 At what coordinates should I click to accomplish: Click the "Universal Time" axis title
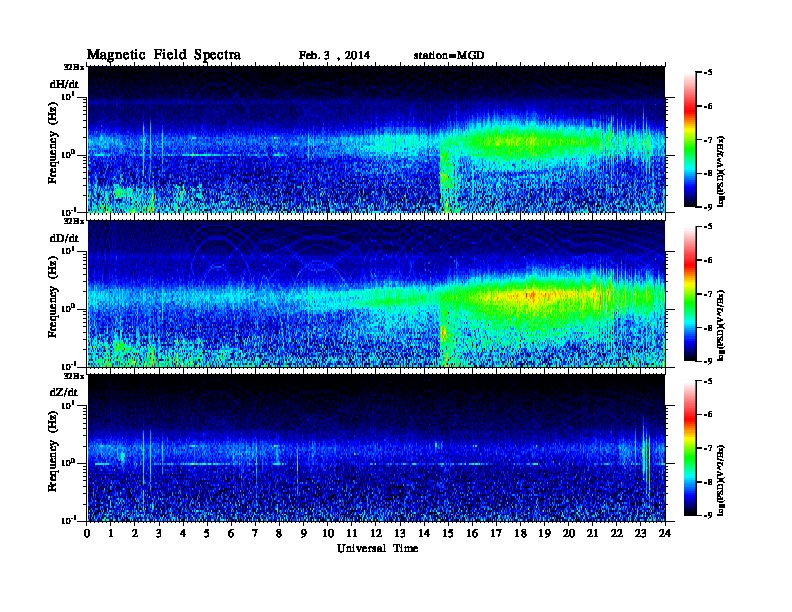[x=377, y=548]
